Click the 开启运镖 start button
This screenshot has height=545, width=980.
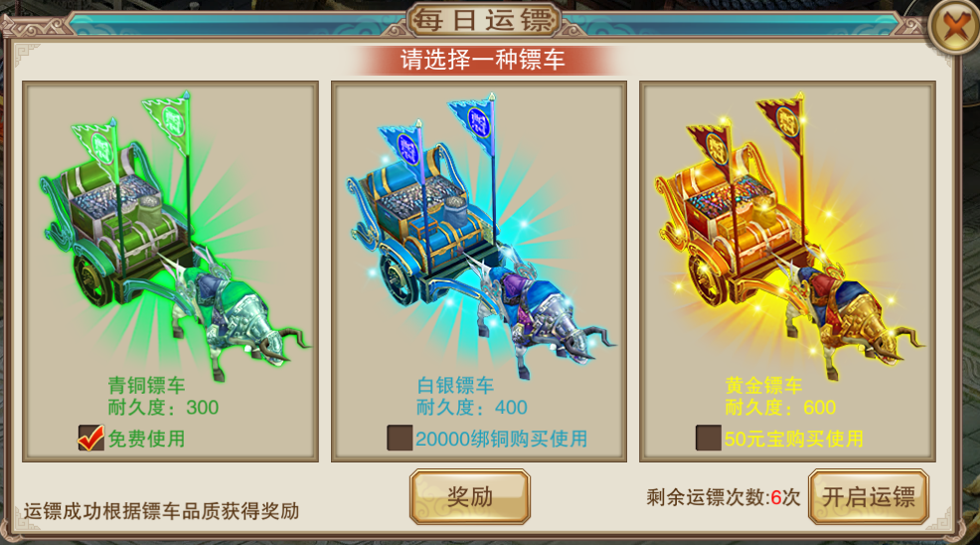(x=868, y=497)
